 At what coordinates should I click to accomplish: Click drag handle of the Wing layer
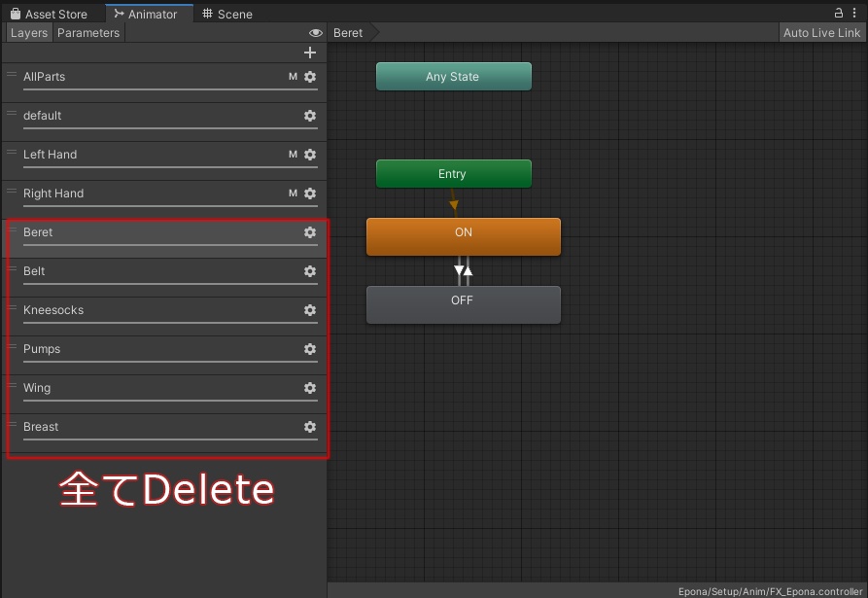tap(12, 385)
